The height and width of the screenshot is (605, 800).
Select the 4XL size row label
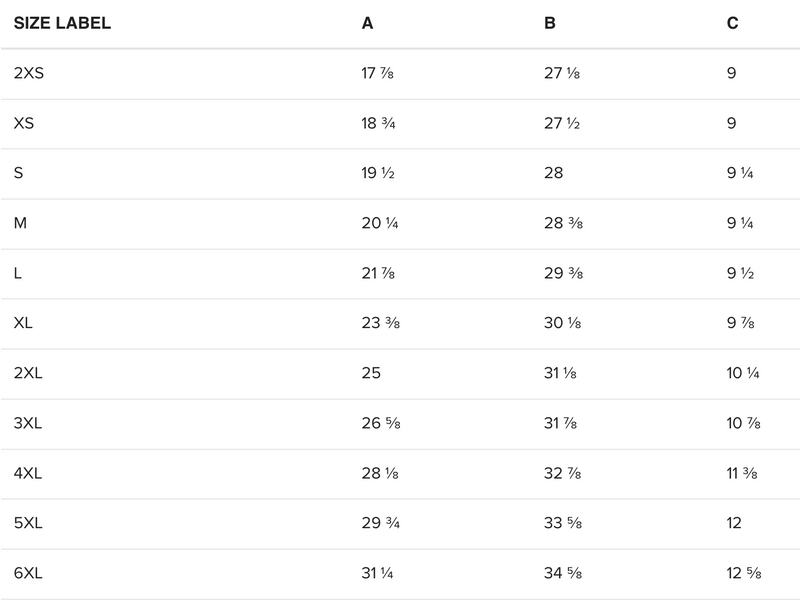[x=28, y=473]
